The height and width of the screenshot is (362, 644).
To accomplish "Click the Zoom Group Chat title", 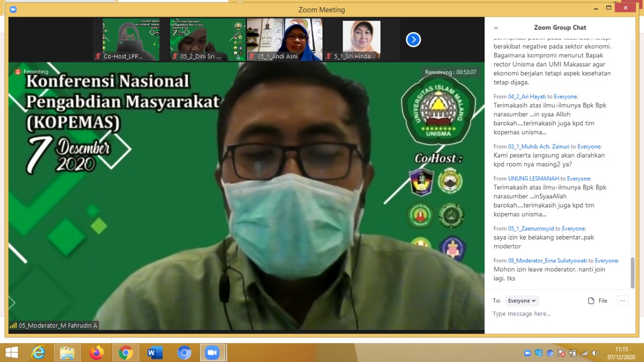I will click(560, 28).
